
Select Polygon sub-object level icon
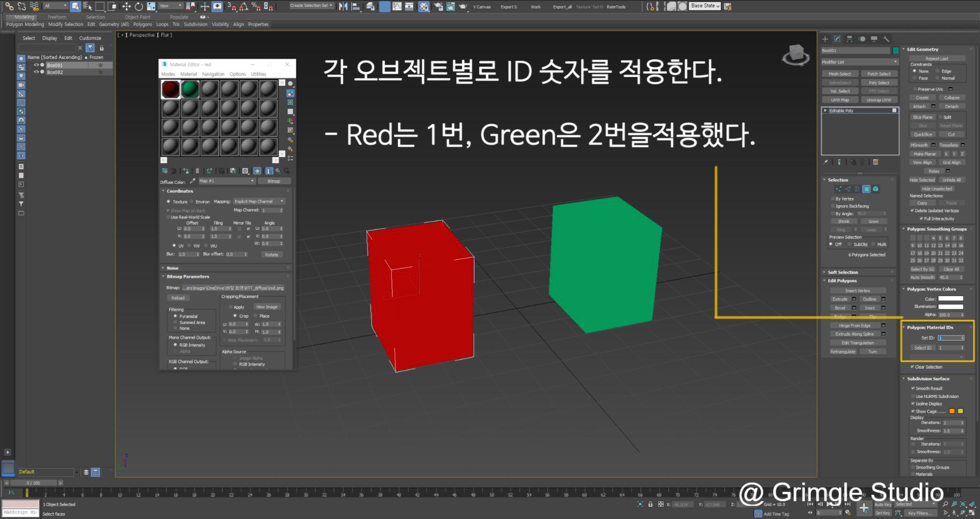coord(866,189)
